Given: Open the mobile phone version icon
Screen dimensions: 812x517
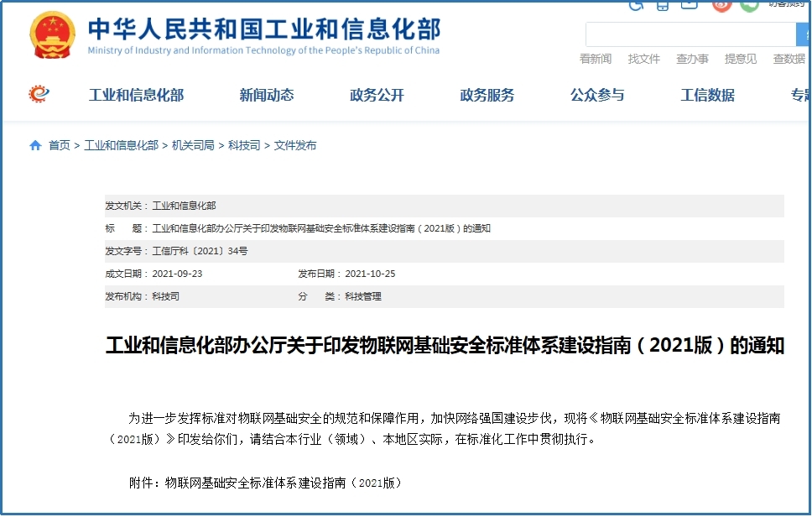Looking at the screenshot, I should (663, 5).
